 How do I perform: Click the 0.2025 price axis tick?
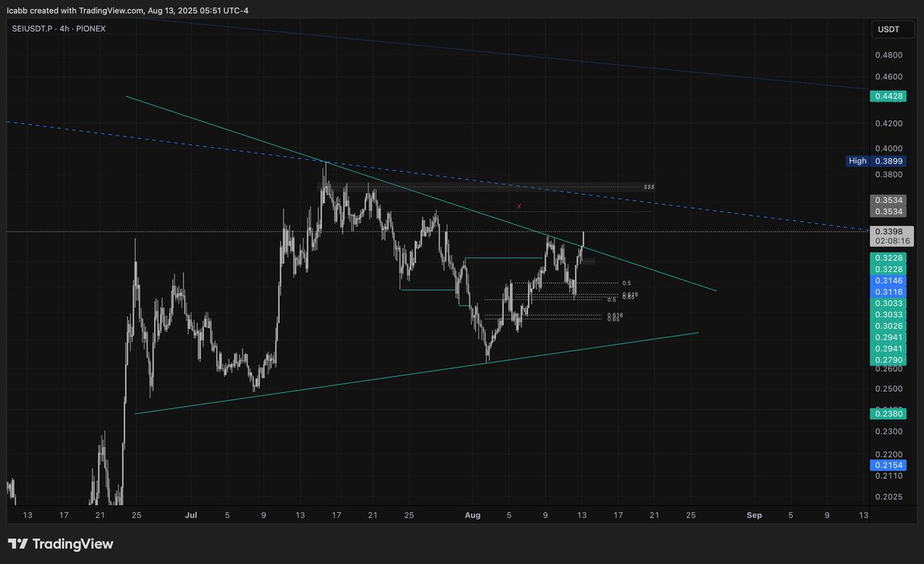click(888, 497)
